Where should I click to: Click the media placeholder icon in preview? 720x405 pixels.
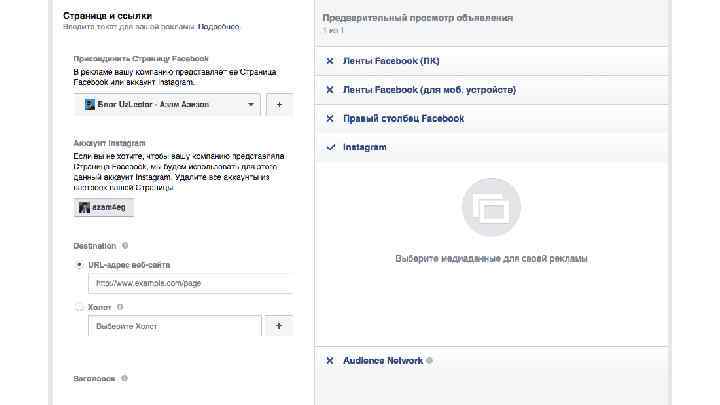tap(491, 207)
